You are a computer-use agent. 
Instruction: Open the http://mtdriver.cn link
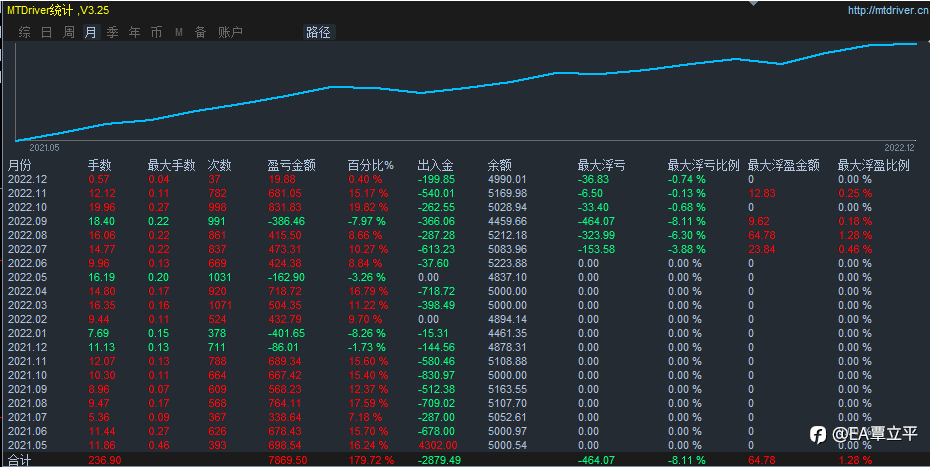pos(887,10)
